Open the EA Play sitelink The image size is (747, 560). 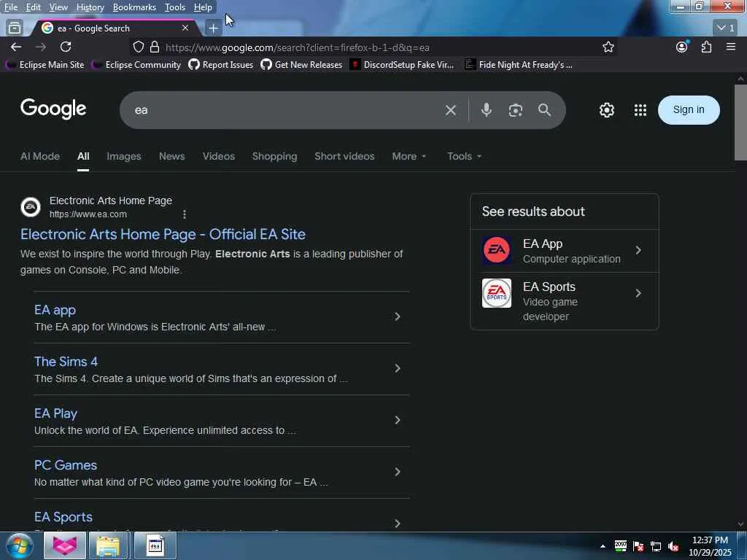pyautogui.click(x=55, y=413)
